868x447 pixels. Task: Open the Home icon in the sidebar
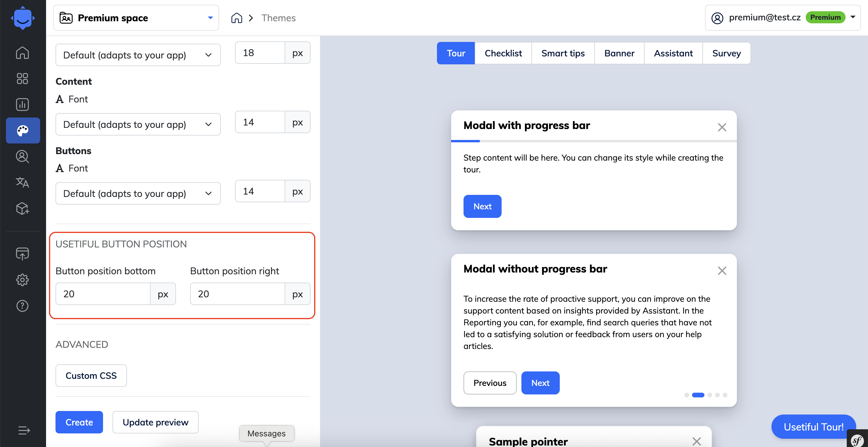pos(22,53)
